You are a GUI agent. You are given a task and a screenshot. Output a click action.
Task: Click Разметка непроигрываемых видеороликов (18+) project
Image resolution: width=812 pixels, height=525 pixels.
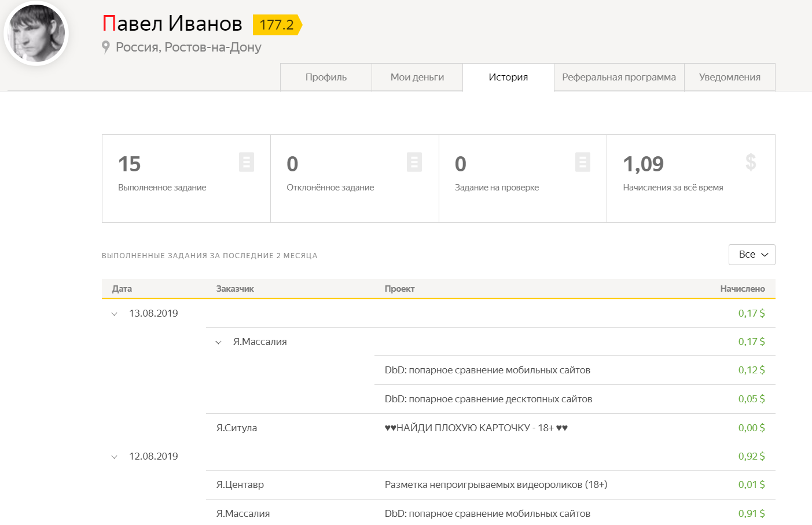(496, 484)
